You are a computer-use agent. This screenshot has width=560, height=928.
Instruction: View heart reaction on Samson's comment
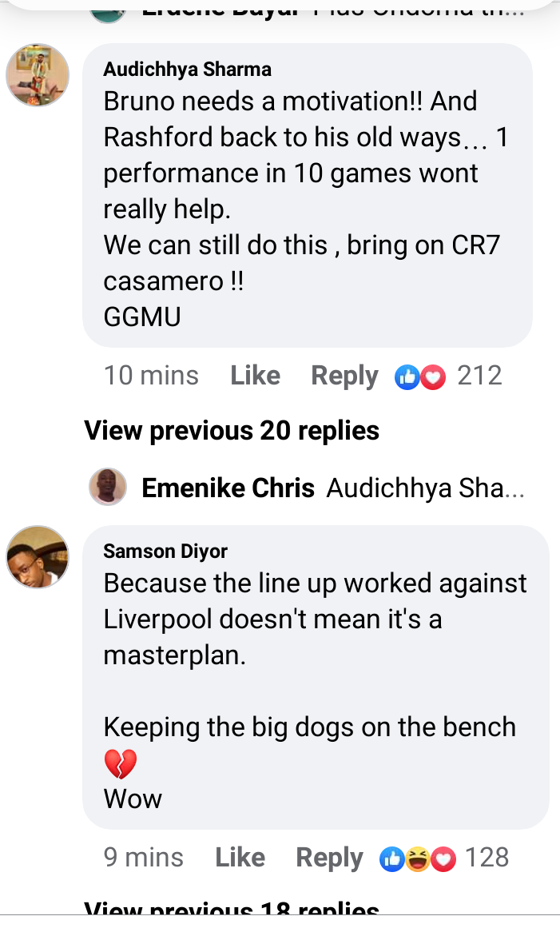point(443,858)
